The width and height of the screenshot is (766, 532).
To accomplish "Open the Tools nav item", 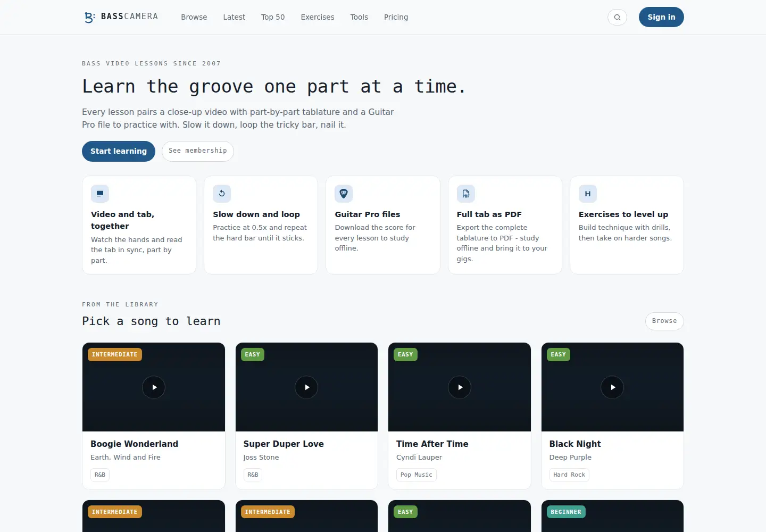I will click(x=359, y=17).
